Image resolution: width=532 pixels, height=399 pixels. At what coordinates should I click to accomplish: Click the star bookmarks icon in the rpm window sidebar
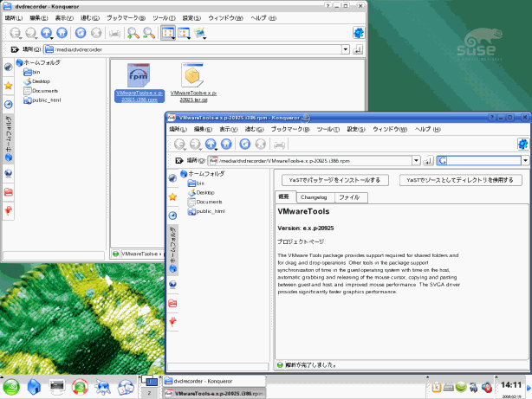click(x=173, y=196)
